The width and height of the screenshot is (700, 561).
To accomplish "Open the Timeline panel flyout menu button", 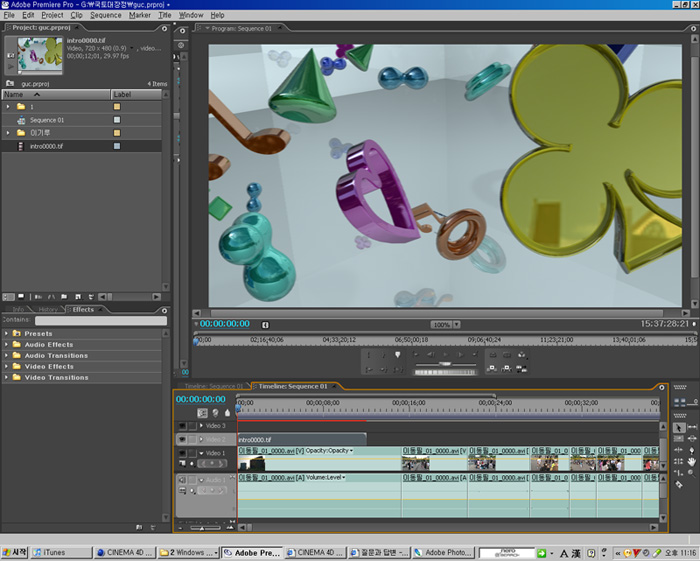I will click(662, 387).
